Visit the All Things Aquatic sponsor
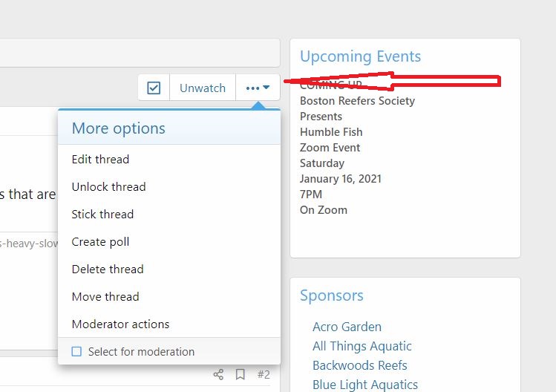This screenshot has height=392, width=556. click(362, 346)
